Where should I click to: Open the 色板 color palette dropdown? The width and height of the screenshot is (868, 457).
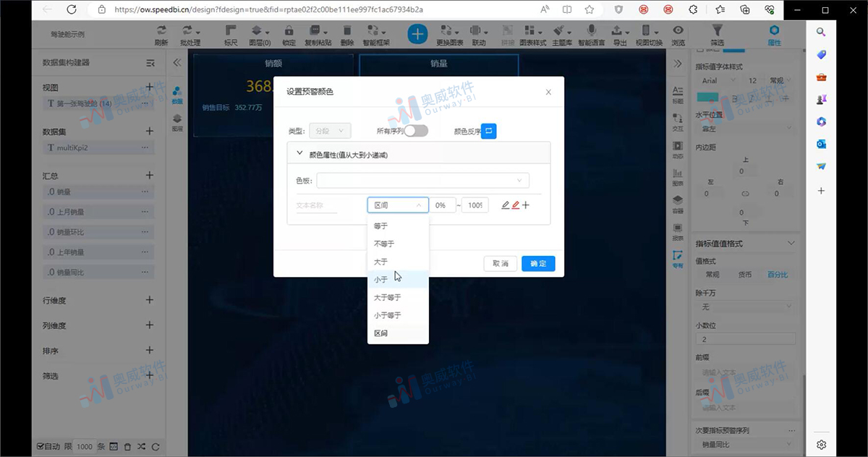click(422, 180)
